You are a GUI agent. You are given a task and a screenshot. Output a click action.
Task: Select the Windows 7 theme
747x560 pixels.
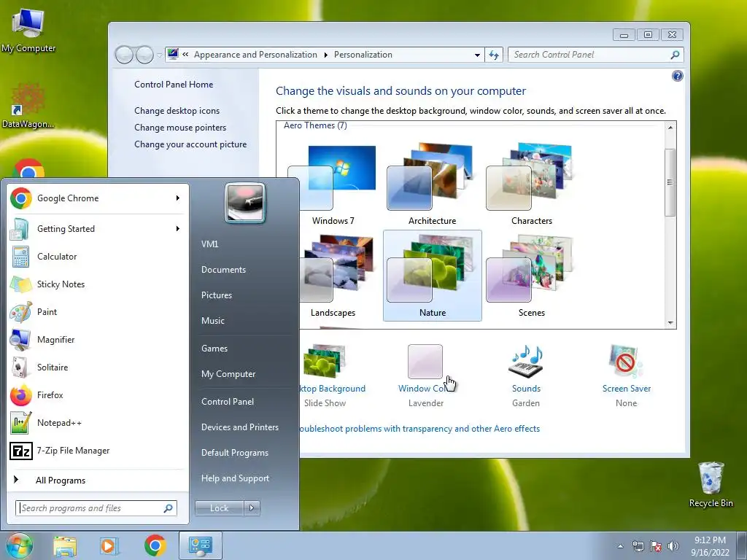[x=333, y=186]
